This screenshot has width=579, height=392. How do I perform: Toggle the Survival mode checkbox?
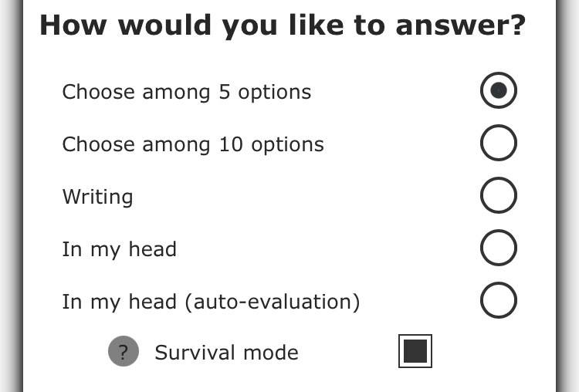click(415, 351)
